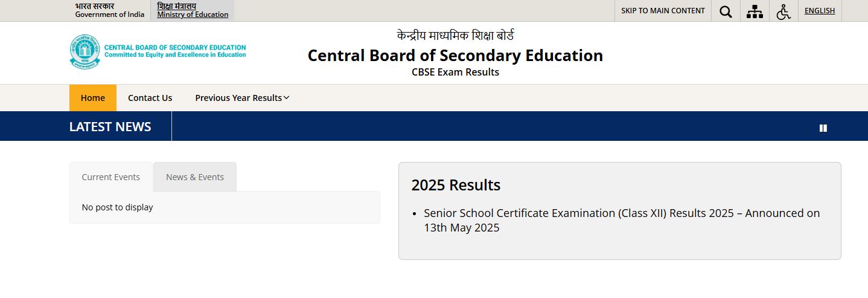
Task: Select the Current Events tab
Action: (111, 177)
